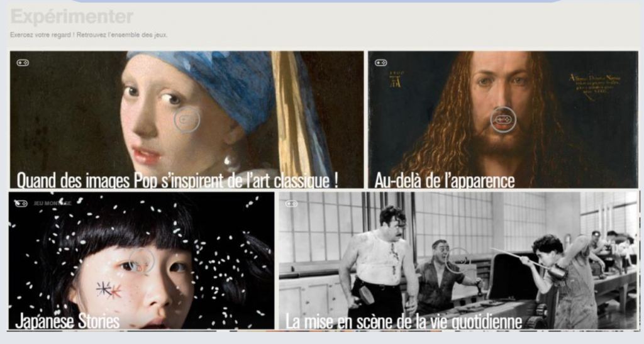The height and width of the screenshot is (344, 644).
Task: Click text "Exercez votre regard ! Retrouvez l'ensemble des jeux."
Action: (89, 35)
